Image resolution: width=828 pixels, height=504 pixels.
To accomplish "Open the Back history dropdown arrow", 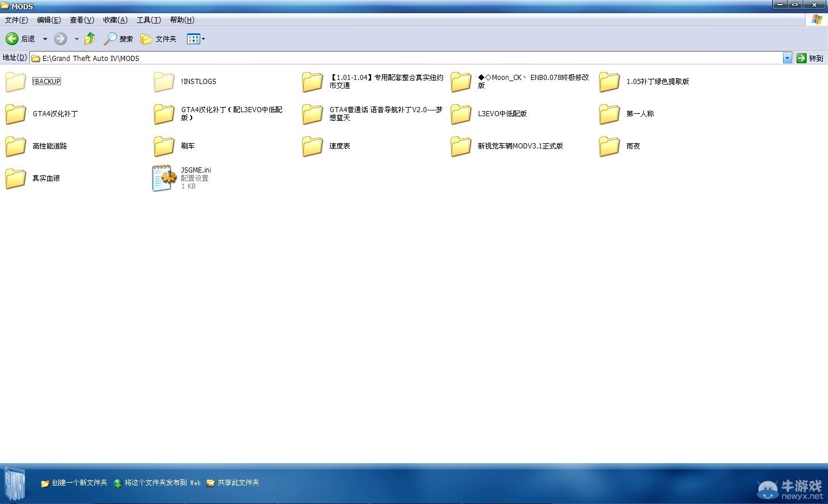I will pos(45,39).
